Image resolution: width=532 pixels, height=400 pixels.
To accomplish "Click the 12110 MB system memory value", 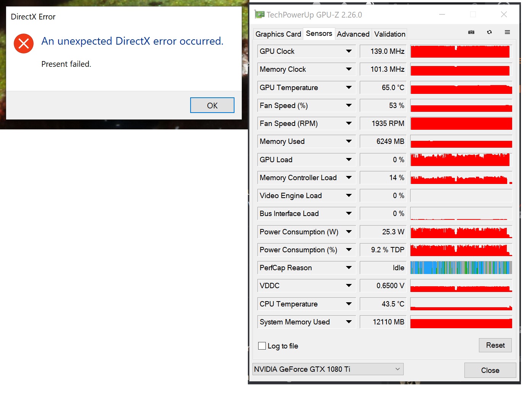I will (x=383, y=322).
